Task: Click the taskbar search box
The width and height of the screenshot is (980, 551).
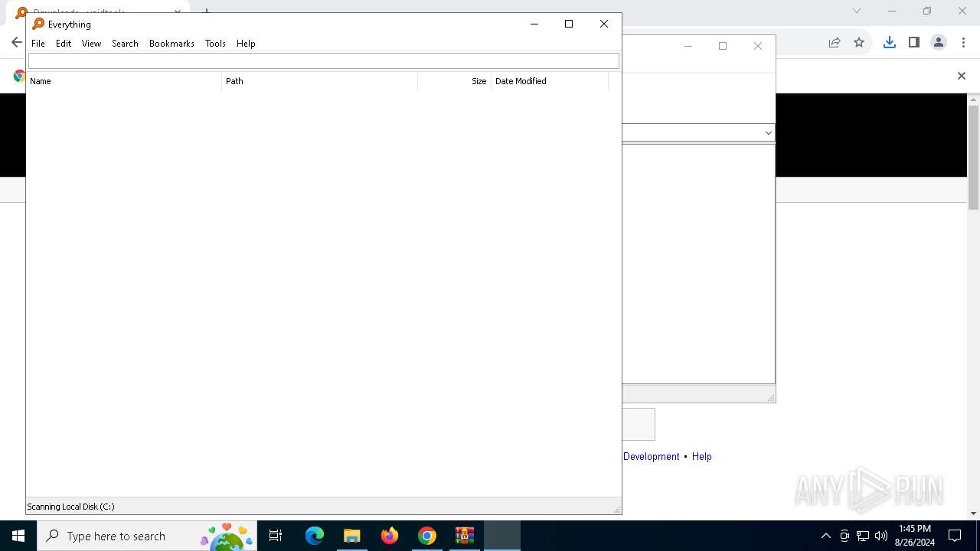Action: [x=147, y=536]
